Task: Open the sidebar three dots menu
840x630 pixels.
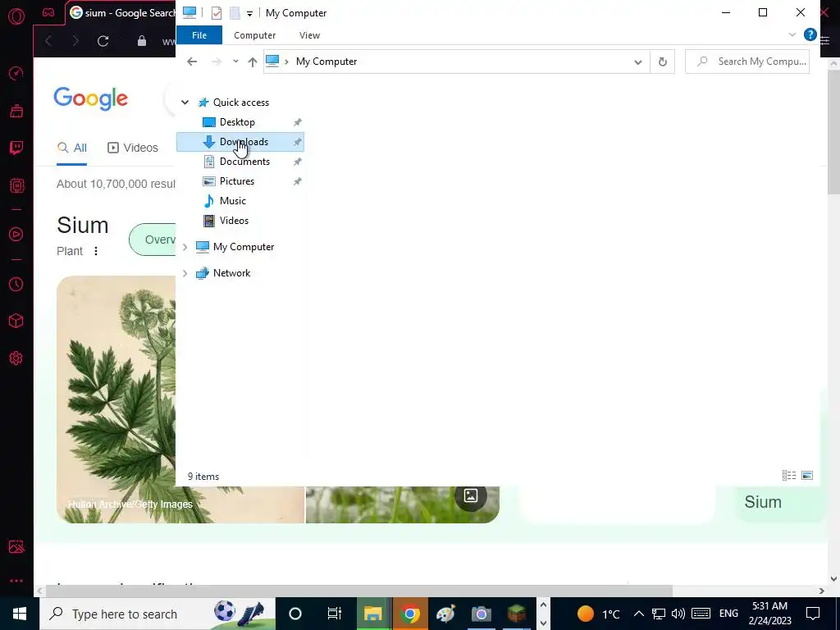Action: 16,581
